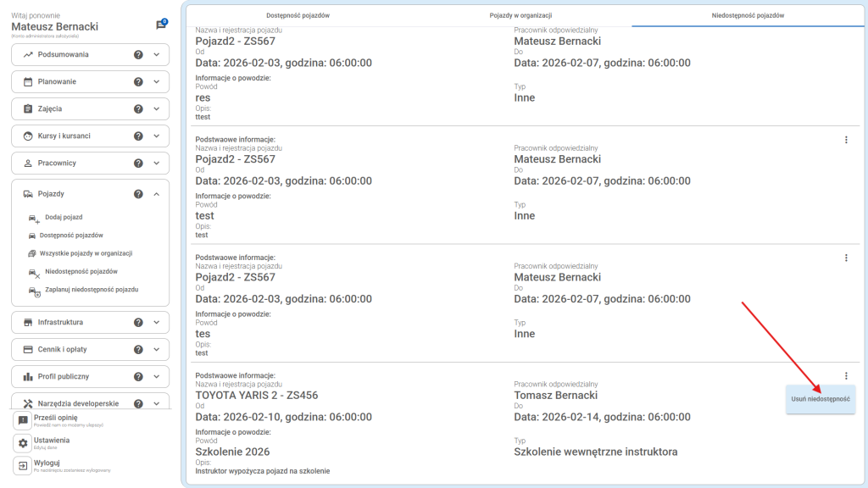
Task: Open Zaplanuj niedostępność pojazdu link
Action: click(x=91, y=290)
